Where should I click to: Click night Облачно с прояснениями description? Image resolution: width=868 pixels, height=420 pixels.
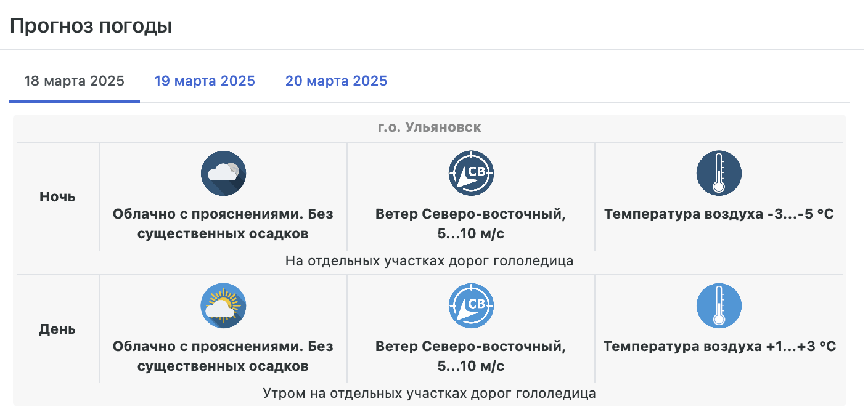223,224
